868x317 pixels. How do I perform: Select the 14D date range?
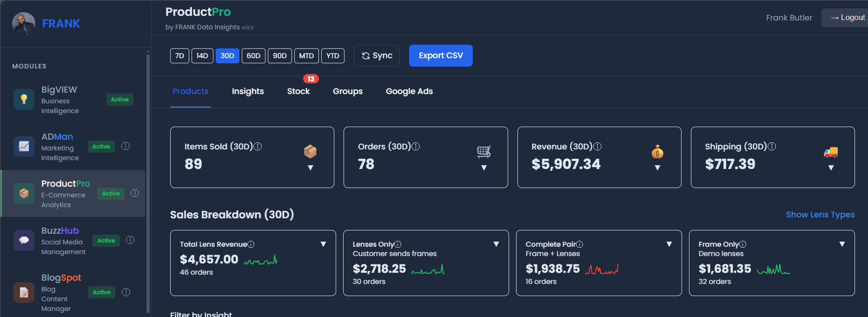pos(202,56)
